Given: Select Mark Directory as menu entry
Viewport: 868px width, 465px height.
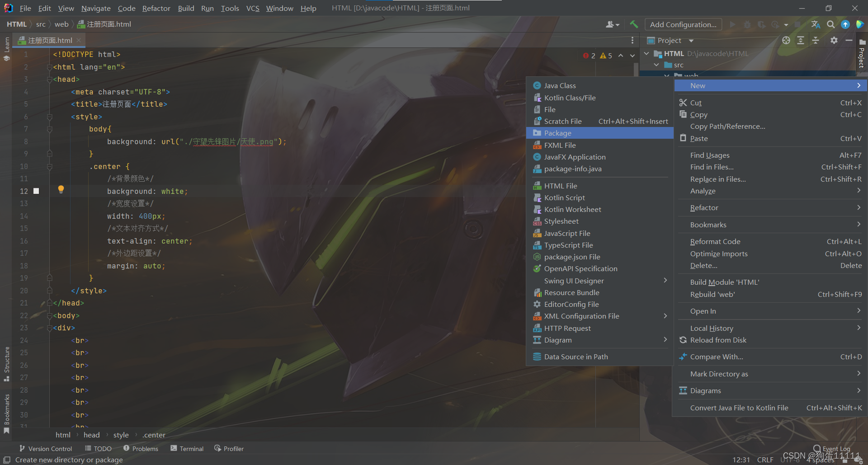Looking at the screenshot, I should 770,374.
